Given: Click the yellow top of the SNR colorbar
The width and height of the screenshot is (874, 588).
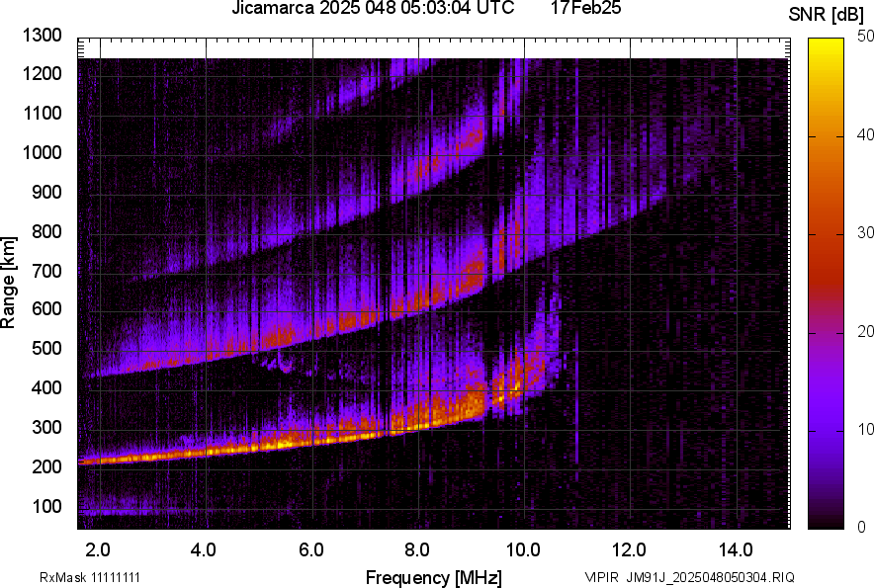Looking at the screenshot, I should pos(826,47).
